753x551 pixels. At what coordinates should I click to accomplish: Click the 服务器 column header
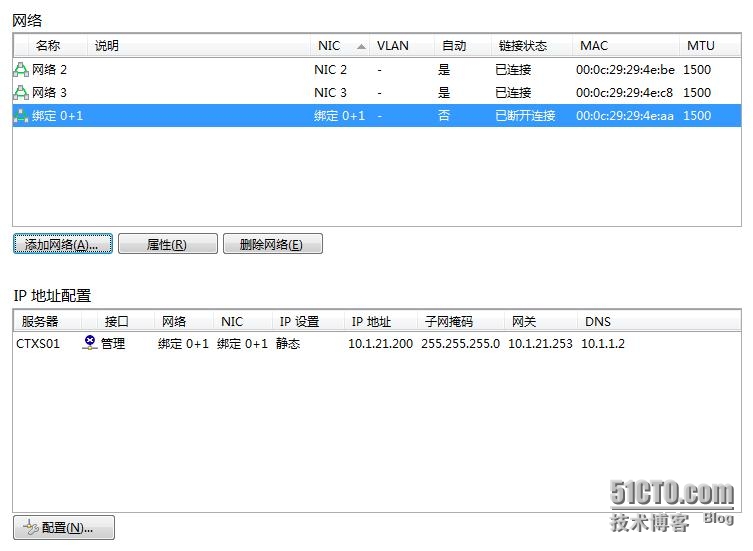click(x=48, y=321)
